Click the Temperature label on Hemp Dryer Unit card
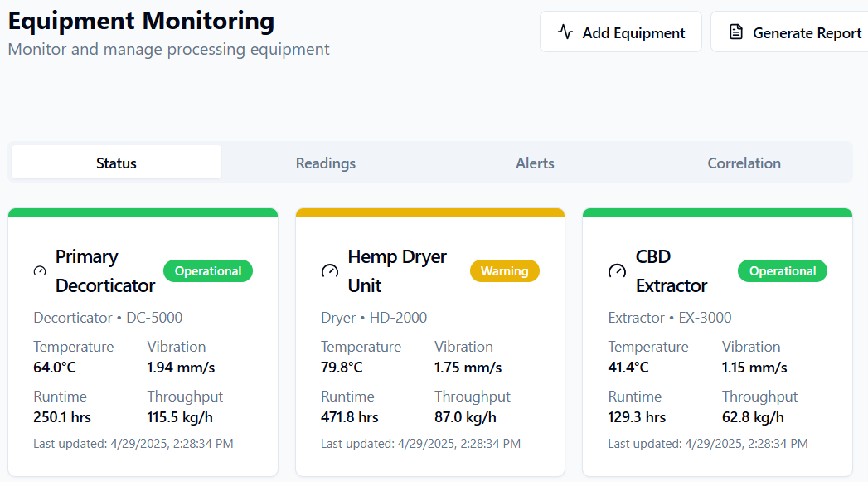868x482 pixels. [361, 347]
